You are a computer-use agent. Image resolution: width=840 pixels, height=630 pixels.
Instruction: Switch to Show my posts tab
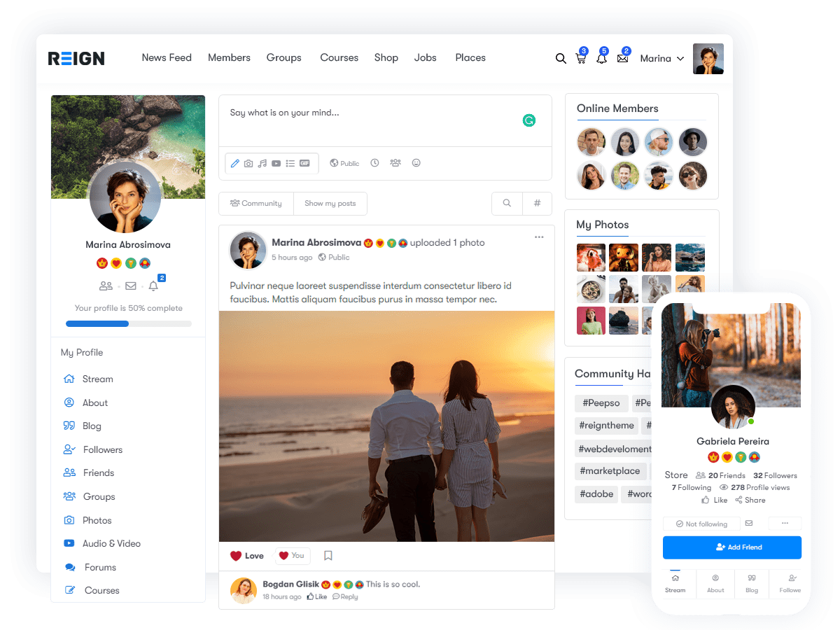click(330, 204)
